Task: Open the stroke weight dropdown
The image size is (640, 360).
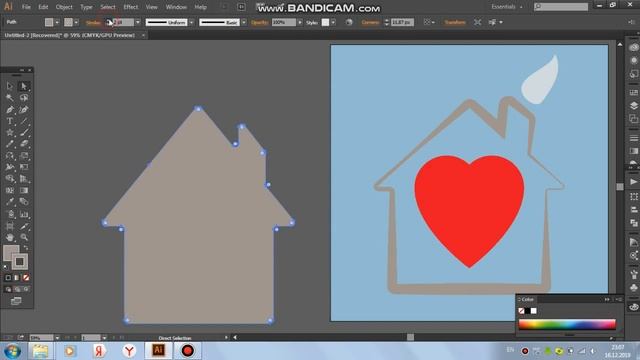Action: 138,22
